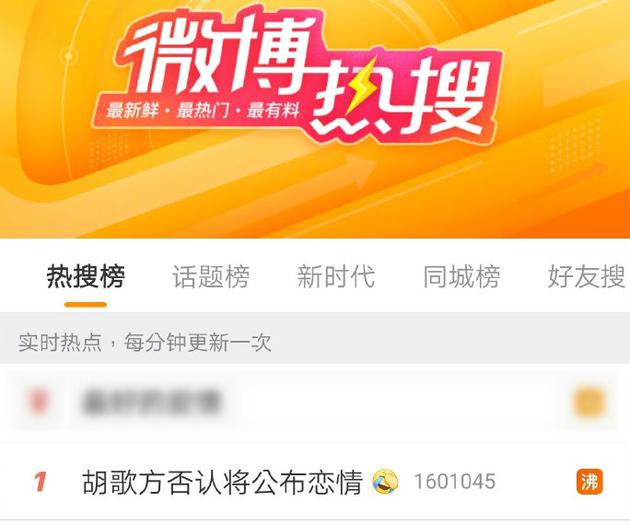Click the laughing-crying emoji after 恋情
Viewport: 630px width, 525px height.
click(x=385, y=481)
